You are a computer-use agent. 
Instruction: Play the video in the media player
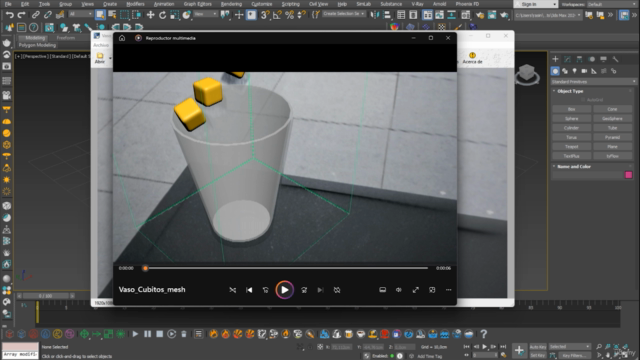click(x=284, y=290)
